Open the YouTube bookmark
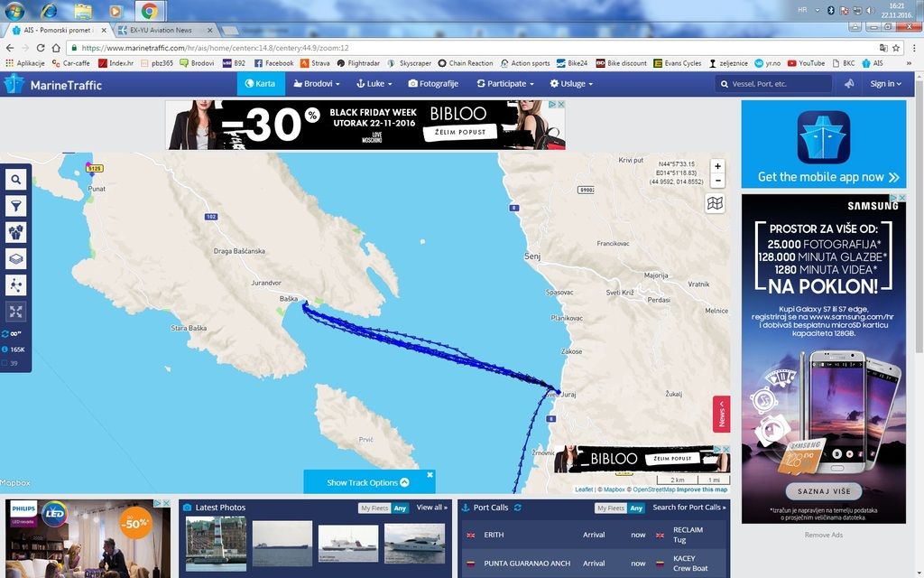The height and width of the screenshot is (578, 924). [806, 63]
